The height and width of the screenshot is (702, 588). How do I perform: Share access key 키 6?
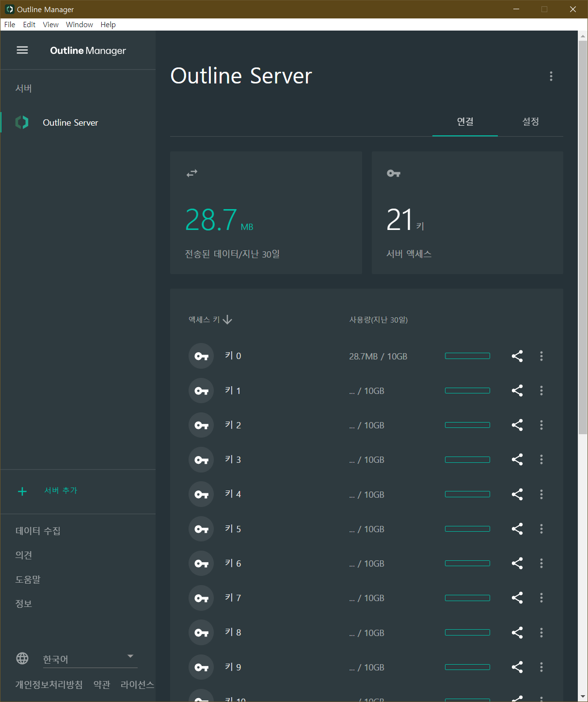pos(517,563)
